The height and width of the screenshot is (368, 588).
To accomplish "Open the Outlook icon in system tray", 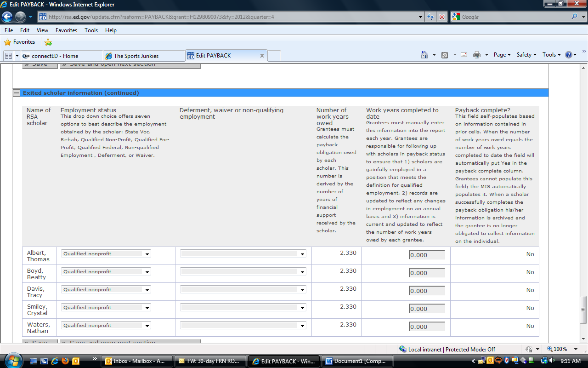I will (491, 361).
